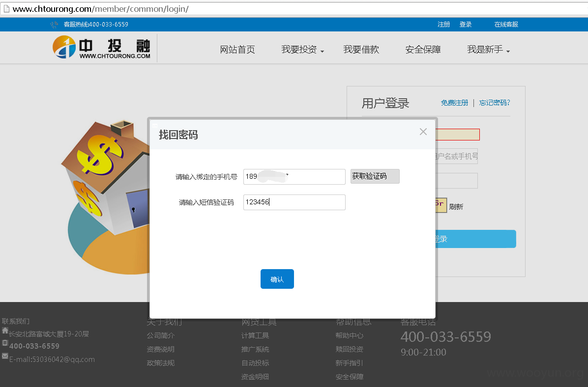Image resolution: width=588 pixels, height=387 pixels.
Task: Click 注册 in the top bar
Action: (443, 25)
